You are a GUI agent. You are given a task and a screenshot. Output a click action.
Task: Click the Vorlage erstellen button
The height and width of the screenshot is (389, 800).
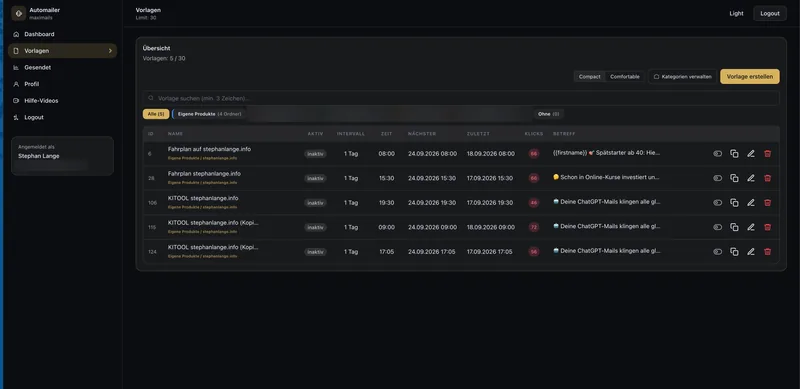coord(749,77)
